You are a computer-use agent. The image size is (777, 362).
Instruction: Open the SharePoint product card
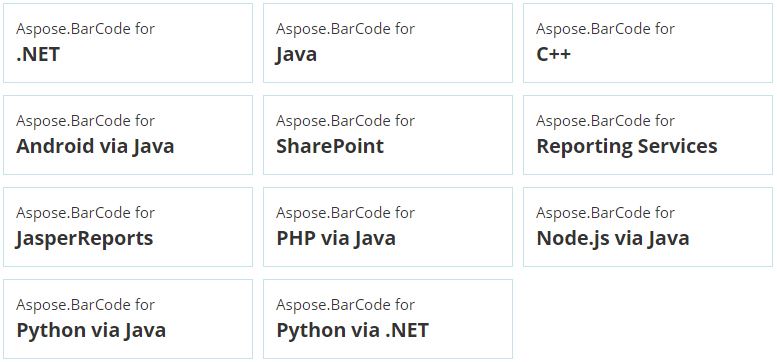click(x=388, y=135)
